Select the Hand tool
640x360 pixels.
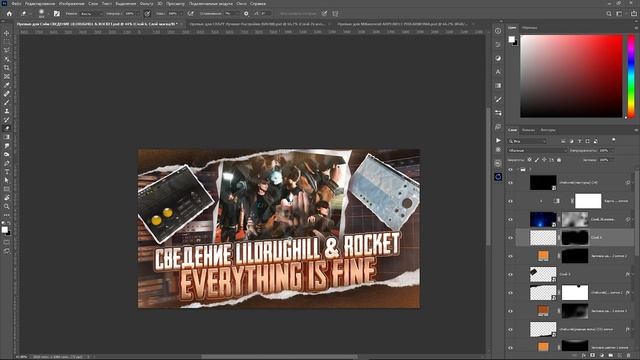[x=7, y=198]
